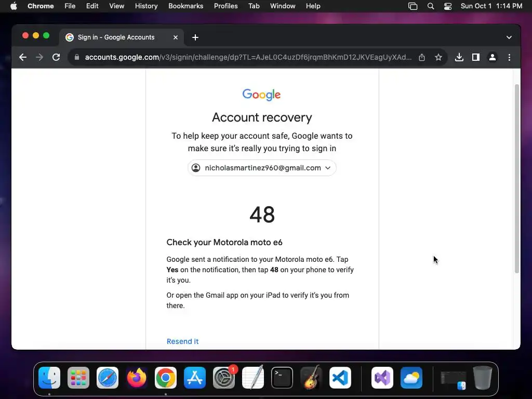Viewport: 532px width, 399px height.
Task: Open the Profiles menu
Action: (225, 6)
